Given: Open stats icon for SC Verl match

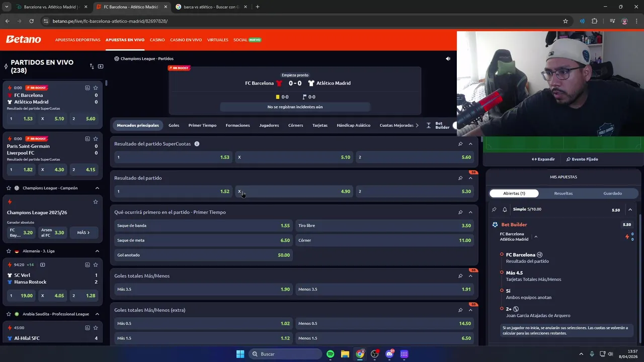Looking at the screenshot, I should point(88,265).
